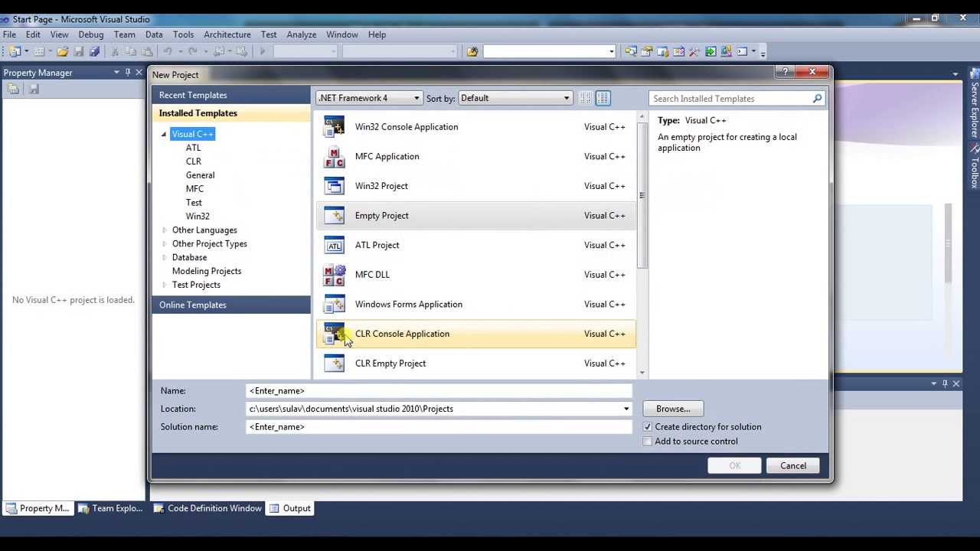Open the Sort by Default dropdown
The image size is (980, 551).
[514, 98]
